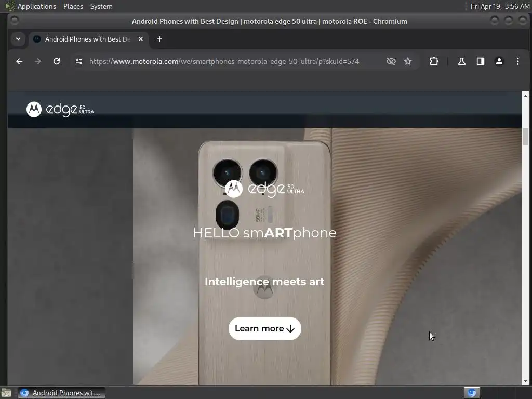Image resolution: width=532 pixels, height=399 pixels.
Task: Reload the page with the refresh icon
Action: click(57, 61)
